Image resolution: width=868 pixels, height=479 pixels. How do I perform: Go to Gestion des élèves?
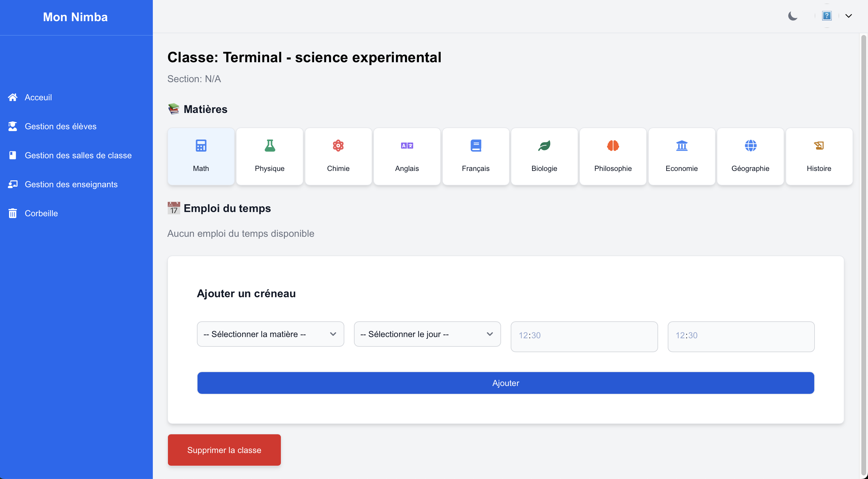point(61,126)
